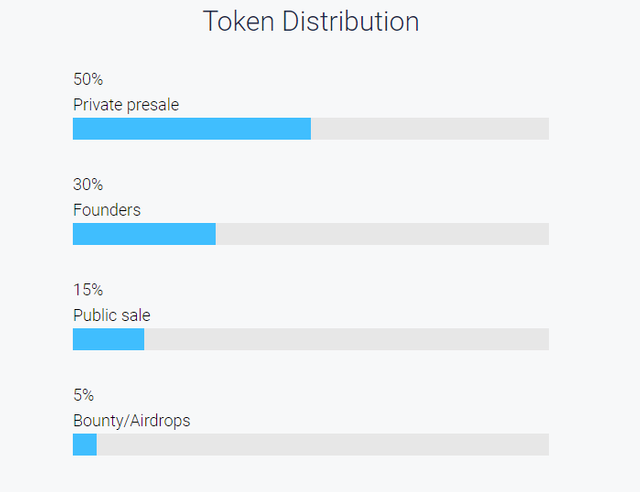Click the 15% percentage label
640x492 pixels.
[x=88, y=290]
